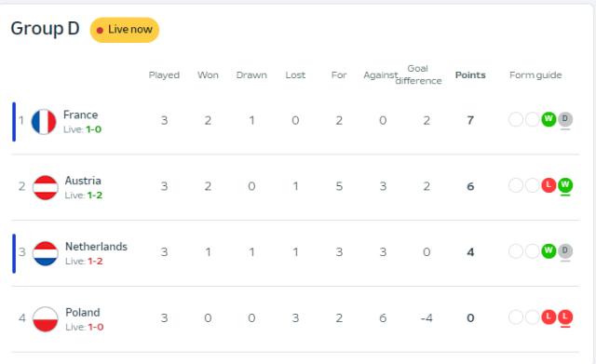Open the Netherlands team link
Image resolution: width=596 pixels, height=364 pixels.
[x=96, y=247]
